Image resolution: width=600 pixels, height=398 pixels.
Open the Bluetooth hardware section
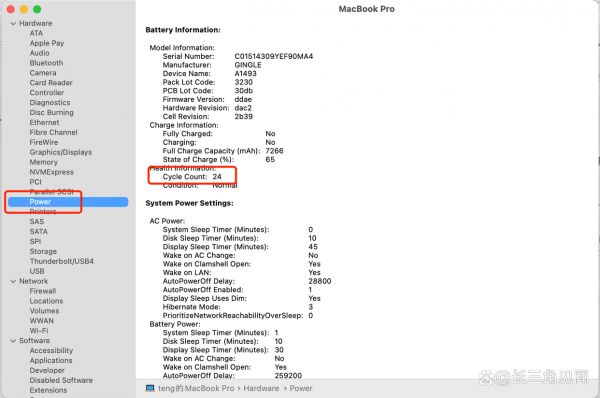[46, 63]
